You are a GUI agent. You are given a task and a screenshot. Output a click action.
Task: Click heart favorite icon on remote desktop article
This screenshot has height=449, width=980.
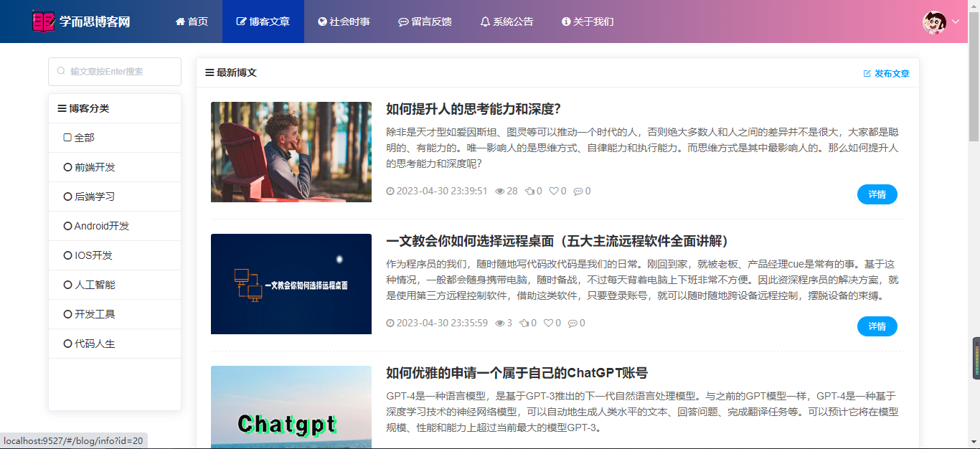click(x=548, y=323)
